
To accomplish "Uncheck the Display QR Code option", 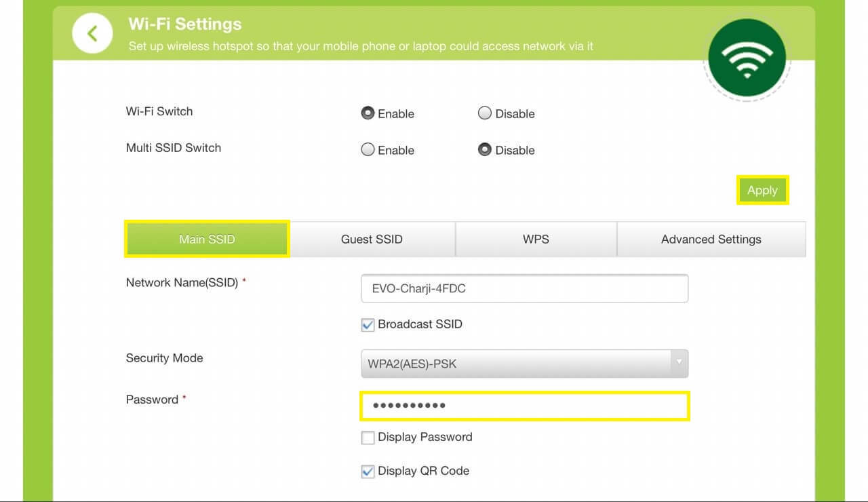I will coord(368,471).
